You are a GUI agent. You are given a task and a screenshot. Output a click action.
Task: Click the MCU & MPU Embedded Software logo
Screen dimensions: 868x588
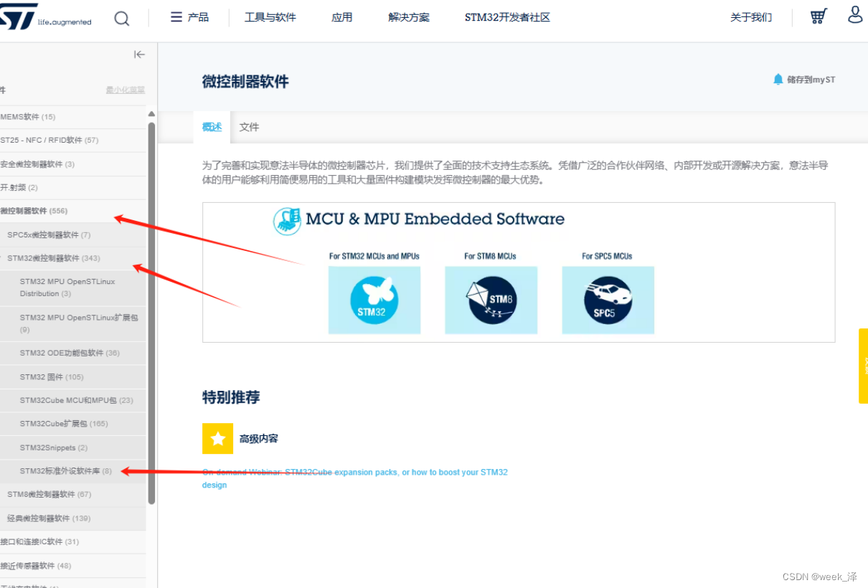tap(419, 220)
